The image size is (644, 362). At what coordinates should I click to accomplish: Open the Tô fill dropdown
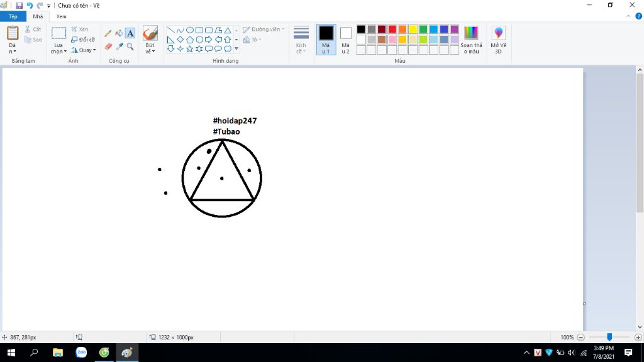pyautogui.click(x=252, y=40)
